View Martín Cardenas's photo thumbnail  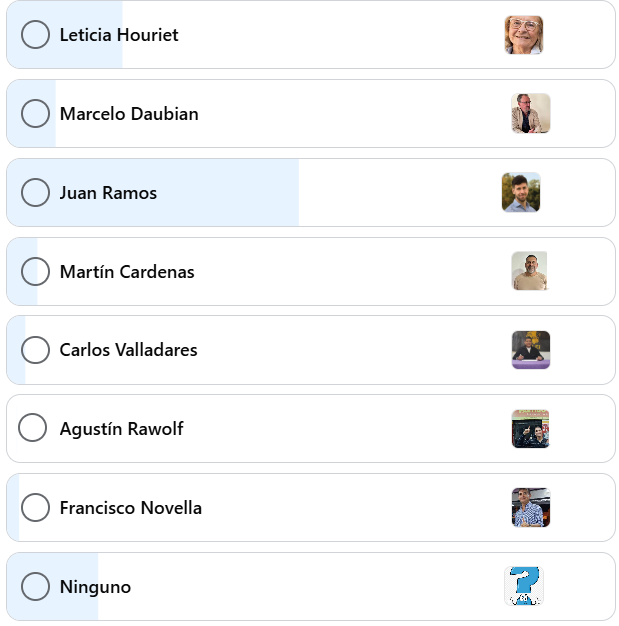(529, 271)
